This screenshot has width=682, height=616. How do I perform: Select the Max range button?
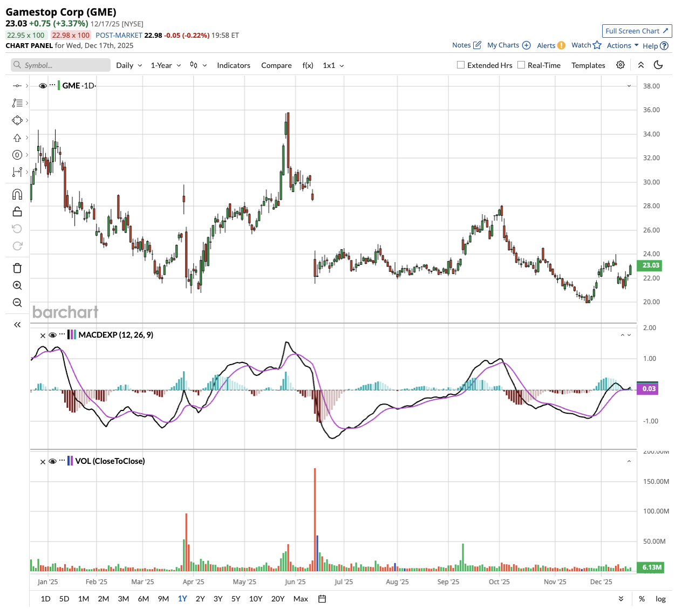[301, 599]
